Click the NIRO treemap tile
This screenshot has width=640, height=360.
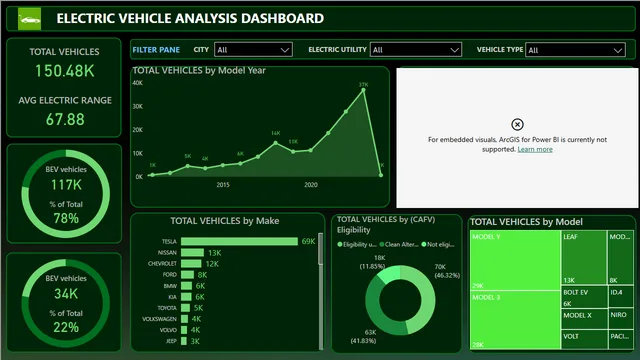click(621, 319)
